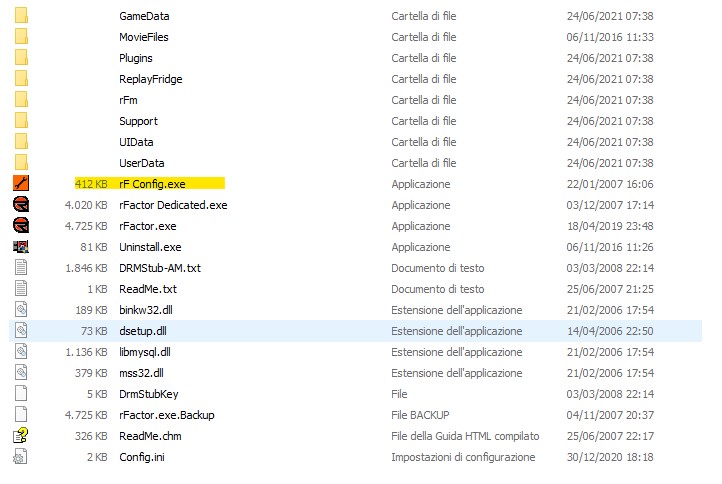
Task: Click the 1.846 KB size value
Action: (86, 268)
